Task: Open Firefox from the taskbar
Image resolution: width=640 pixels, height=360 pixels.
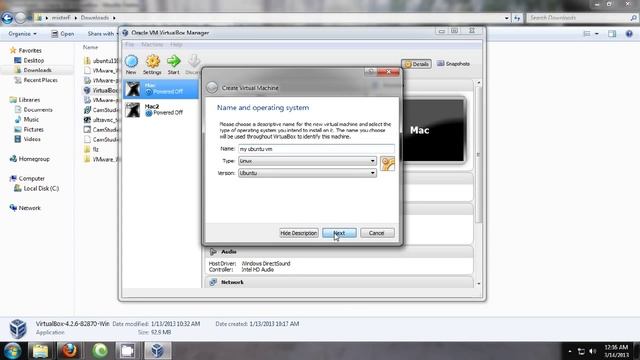Action: pyautogui.click(x=70, y=351)
